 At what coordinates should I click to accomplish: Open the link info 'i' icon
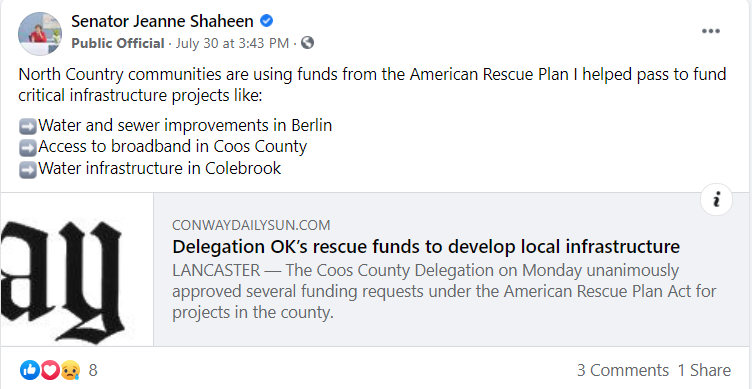click(717, 200)
